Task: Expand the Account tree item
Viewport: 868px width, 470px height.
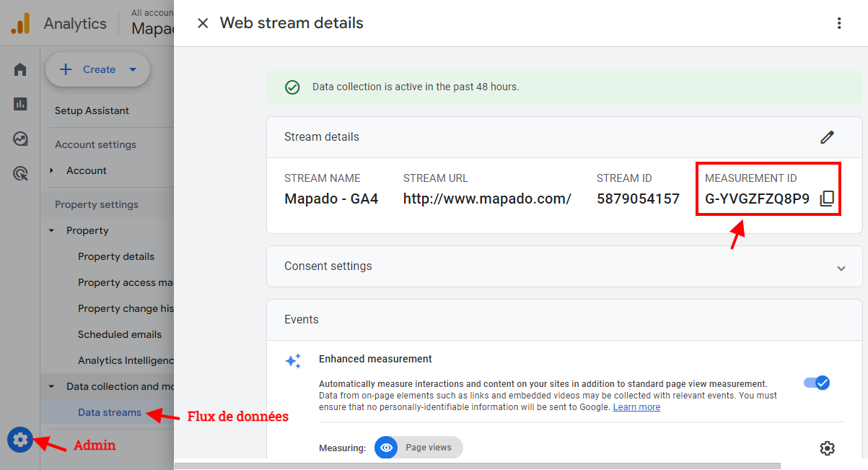Action: click(x=52, y=170)
